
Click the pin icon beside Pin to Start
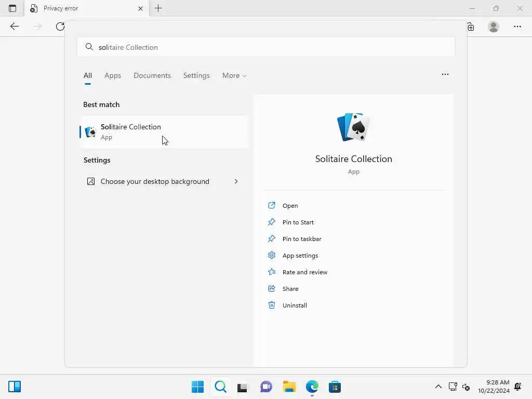[271, 222]
